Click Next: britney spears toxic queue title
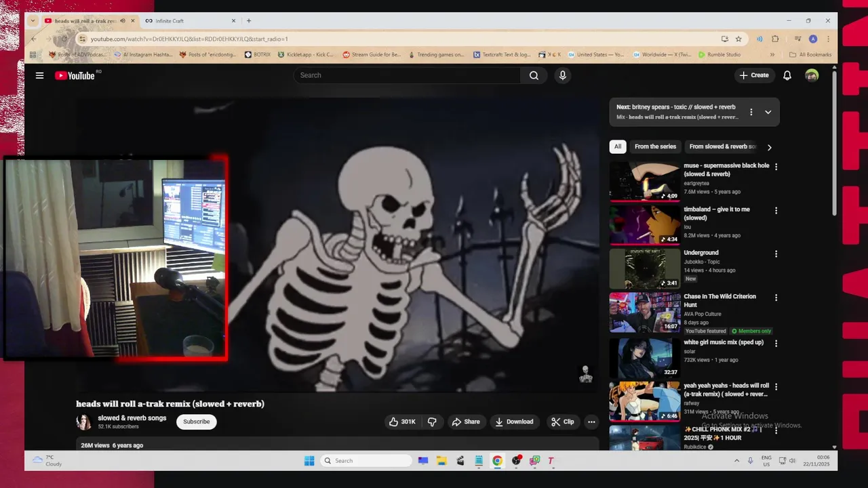The width and height of the screenshot is (868, 488). (676, 107)
